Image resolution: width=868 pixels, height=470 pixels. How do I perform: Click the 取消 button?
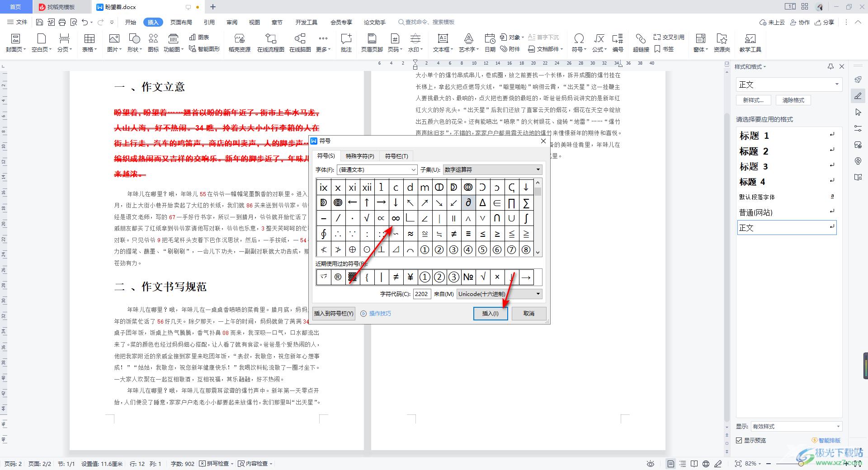pyautogui.click(x=529, y=314)
